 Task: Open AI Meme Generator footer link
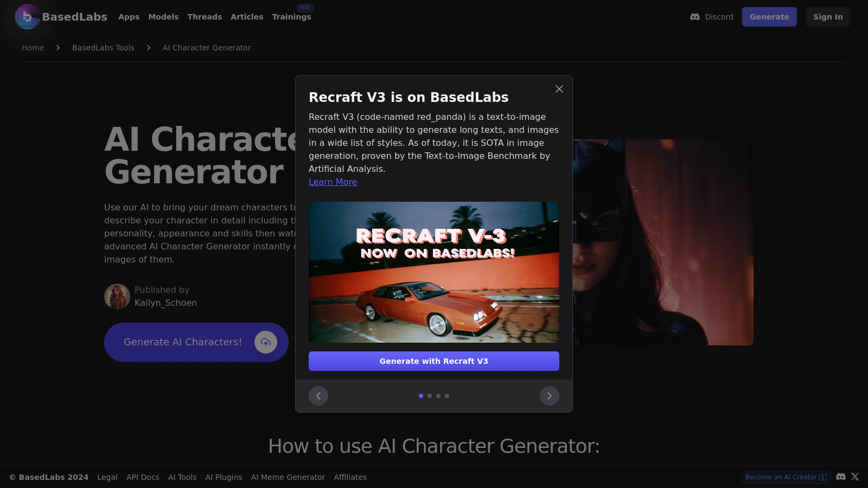(288, 477)
